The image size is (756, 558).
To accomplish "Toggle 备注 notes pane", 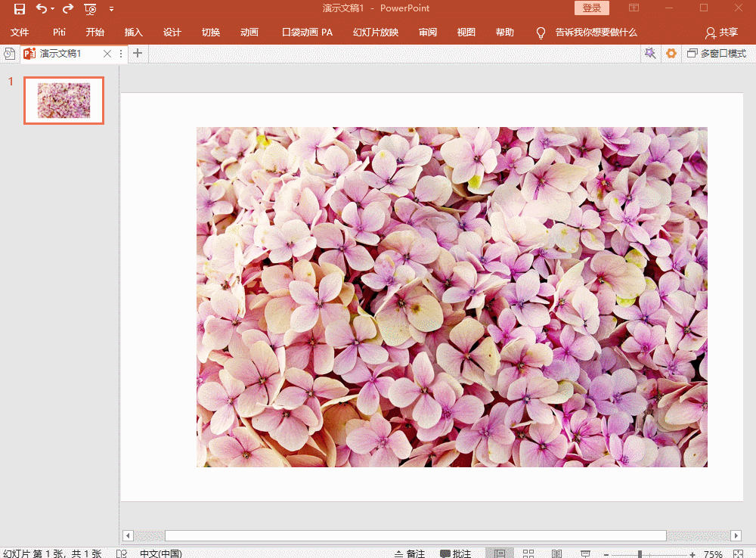I will [x=410, y=554].
